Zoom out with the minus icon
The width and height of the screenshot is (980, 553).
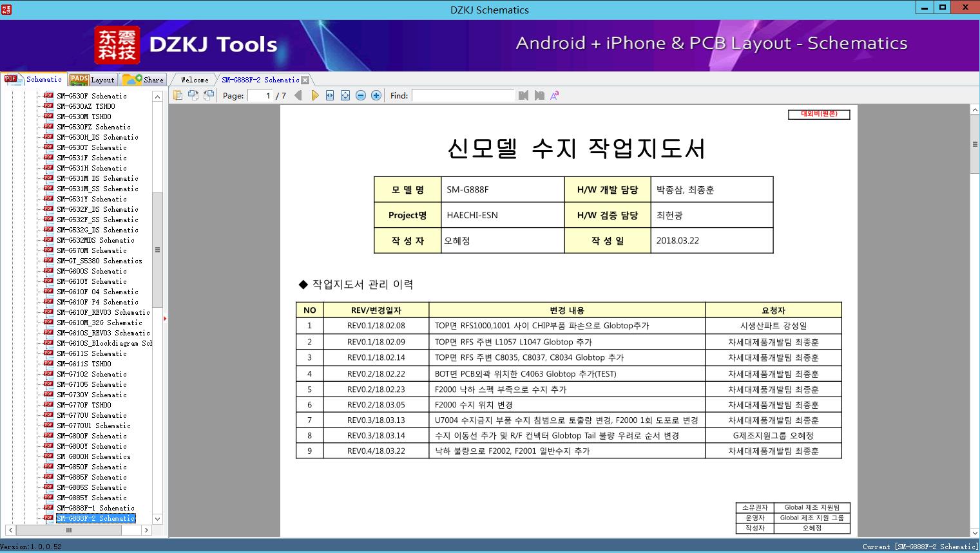[361, 95]
